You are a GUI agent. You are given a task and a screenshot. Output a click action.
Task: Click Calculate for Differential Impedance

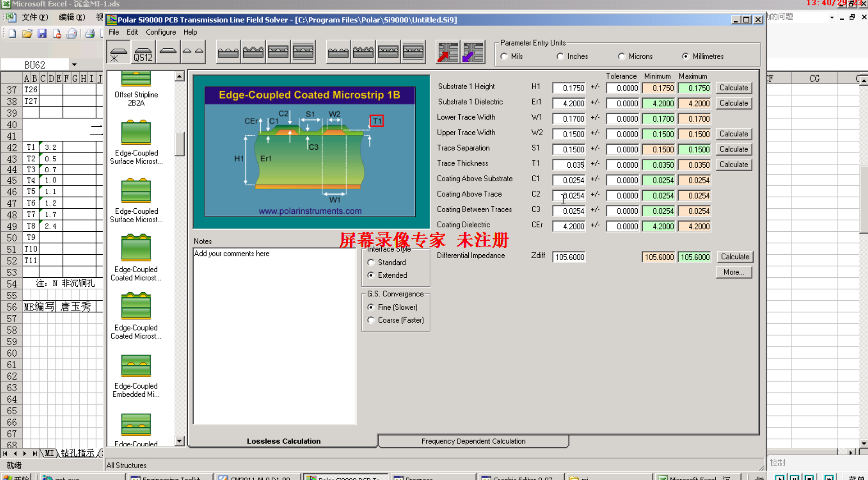[735, 256]
